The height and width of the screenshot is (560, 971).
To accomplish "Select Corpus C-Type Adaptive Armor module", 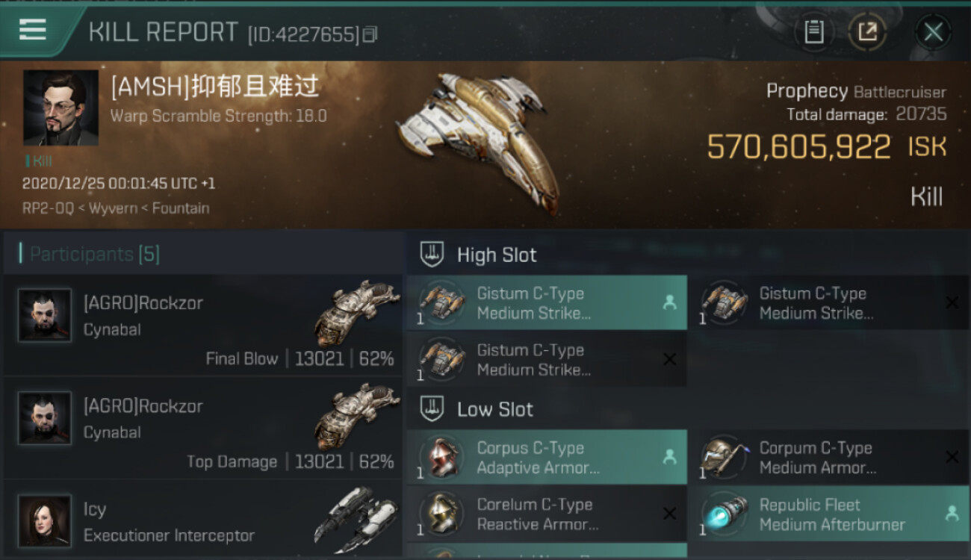I will pyautogui.click(x=547, y=457).
